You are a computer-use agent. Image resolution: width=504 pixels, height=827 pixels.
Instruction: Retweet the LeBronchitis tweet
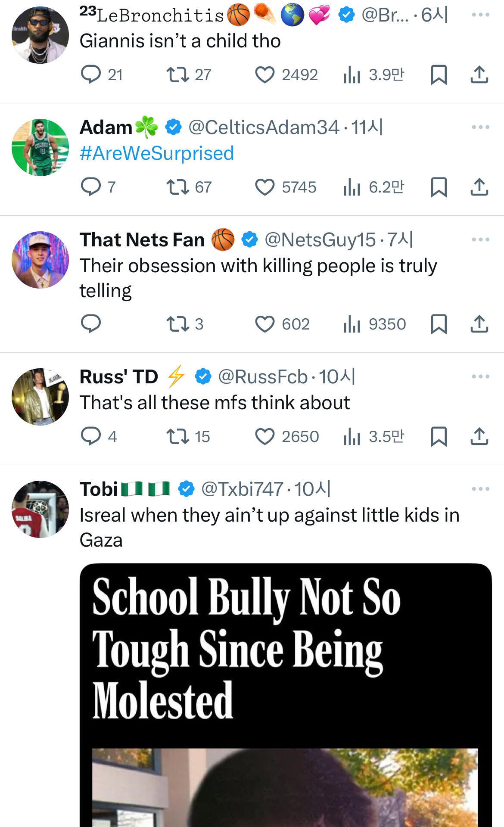[178, 75]
